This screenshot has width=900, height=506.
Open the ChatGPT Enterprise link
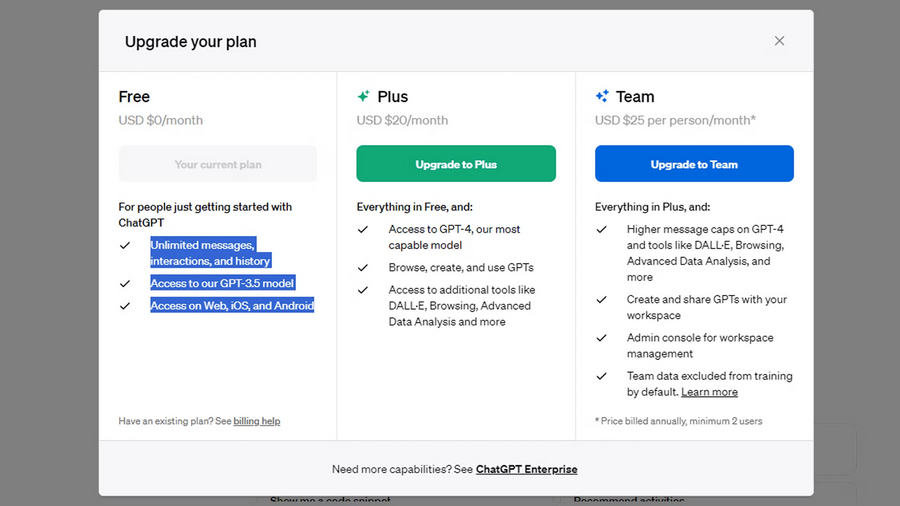coord(526,469)
